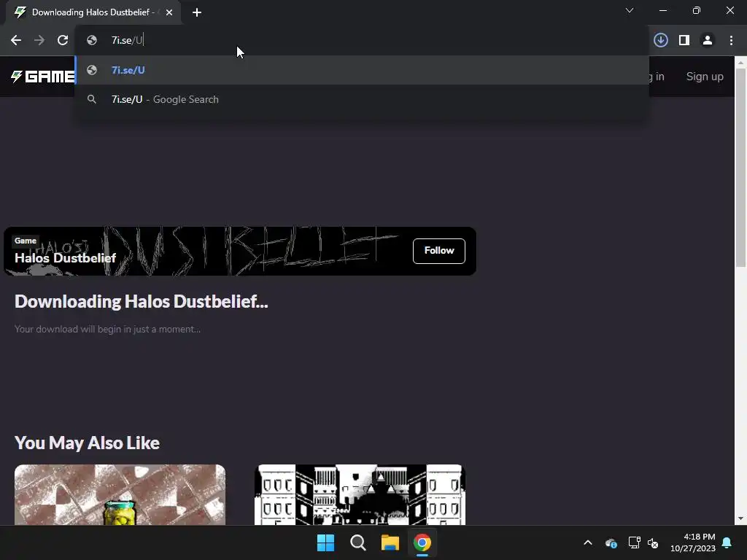Open the pickle jar game thumbnail

120,495
